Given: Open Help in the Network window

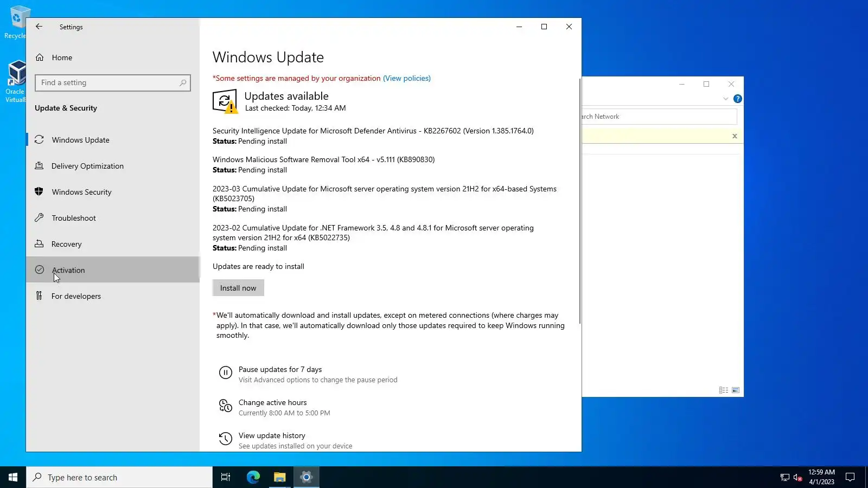Looking at the screenshot, I should pos(737,99).
